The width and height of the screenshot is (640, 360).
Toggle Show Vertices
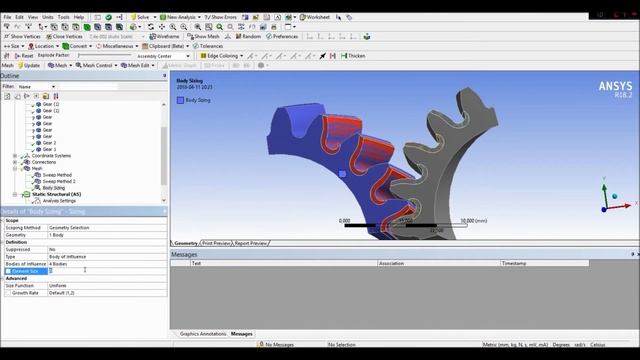[x=22, y=36]
